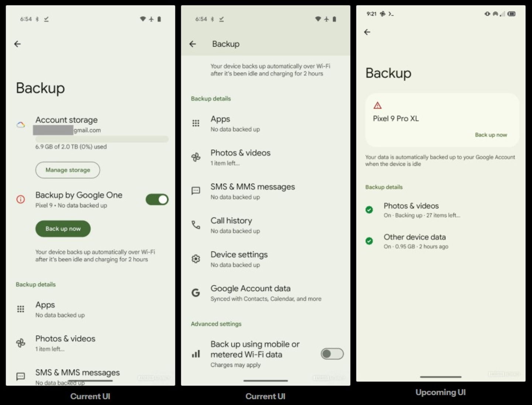Click the back arrow on the Backup screen

(192, 44)
